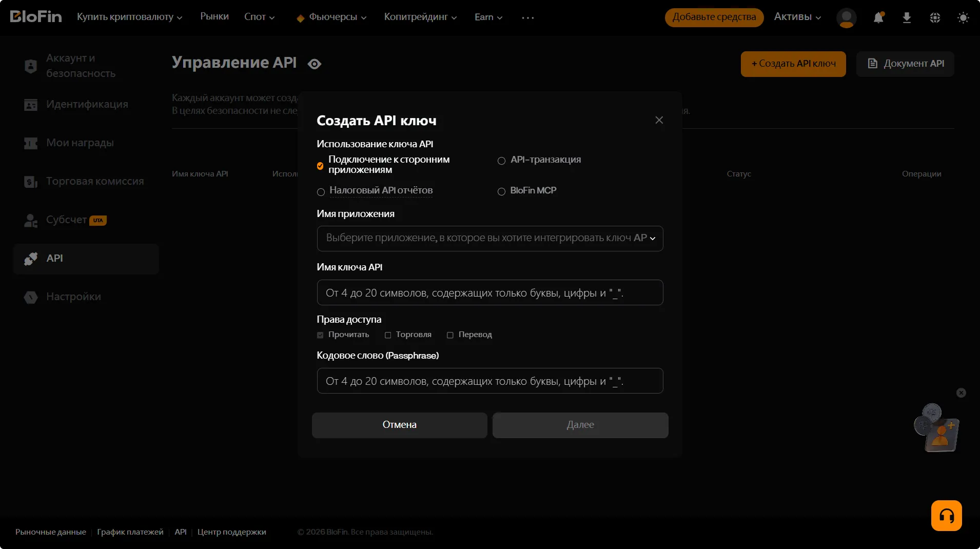Screen dimensions: 980x549
Task: Expand the Активы dropdown menu
Action: 797,17
